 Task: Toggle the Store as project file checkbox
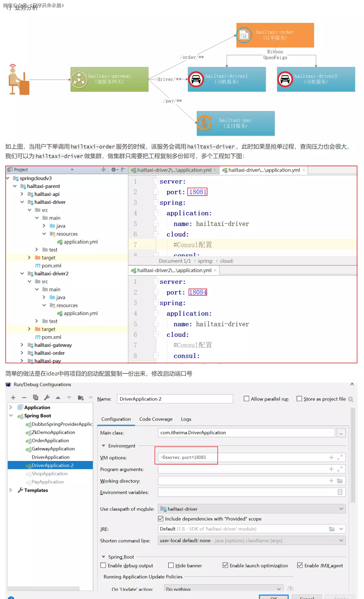coord(299,399)
